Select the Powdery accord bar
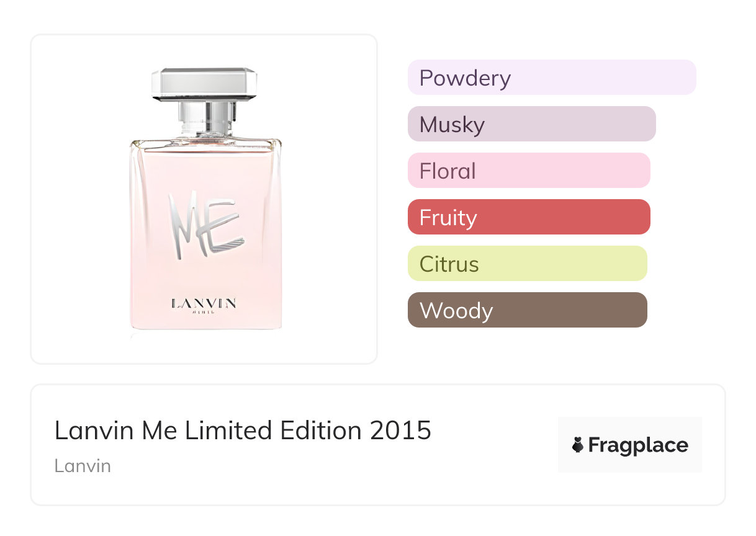The image size is (756, 536). (552, 78)
